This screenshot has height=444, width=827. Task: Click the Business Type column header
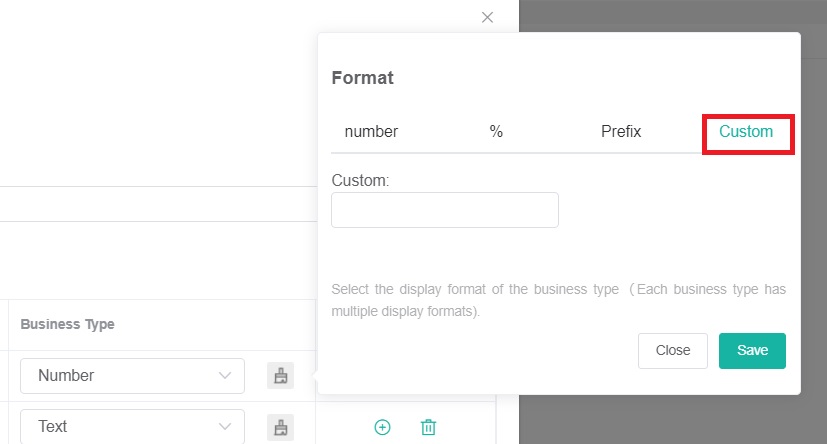(67, 325)
